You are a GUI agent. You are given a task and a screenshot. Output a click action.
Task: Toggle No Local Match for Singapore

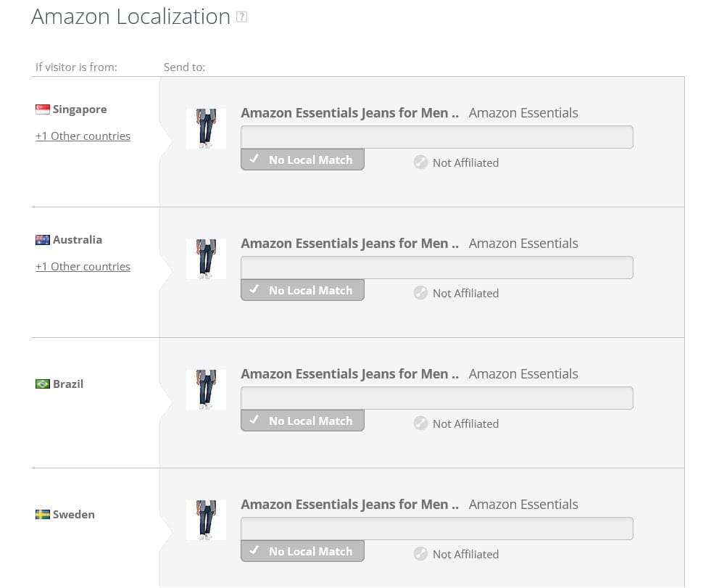click(302, 160)
